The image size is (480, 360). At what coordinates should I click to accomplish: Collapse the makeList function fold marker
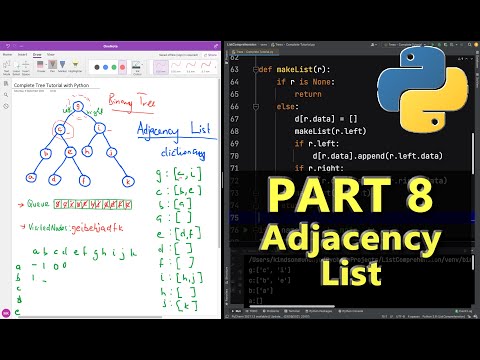pyautogui.click(x=256, y=69)
